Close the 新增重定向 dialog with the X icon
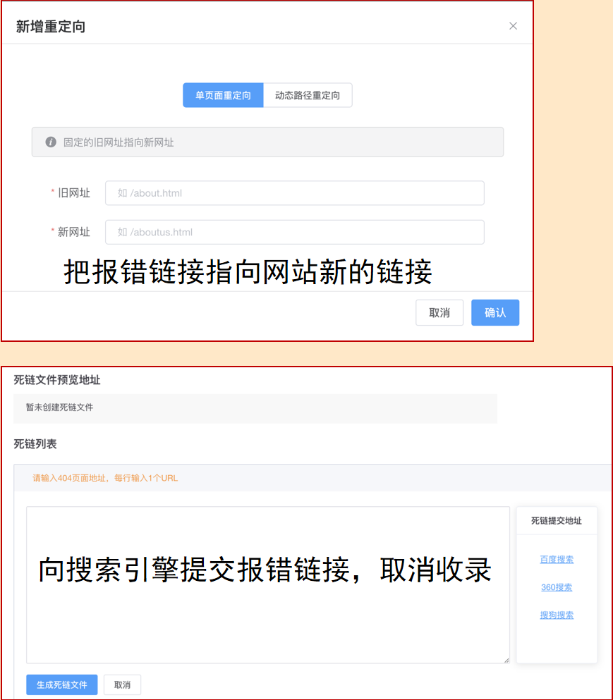Viewport: 613px width, 700px height. 513,26
